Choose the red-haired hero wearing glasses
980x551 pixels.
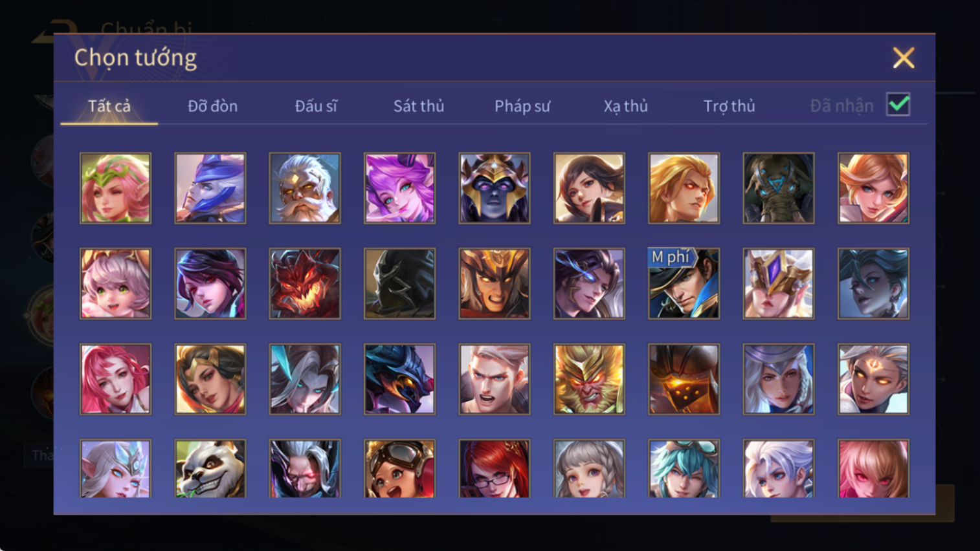tap(495, 468)
